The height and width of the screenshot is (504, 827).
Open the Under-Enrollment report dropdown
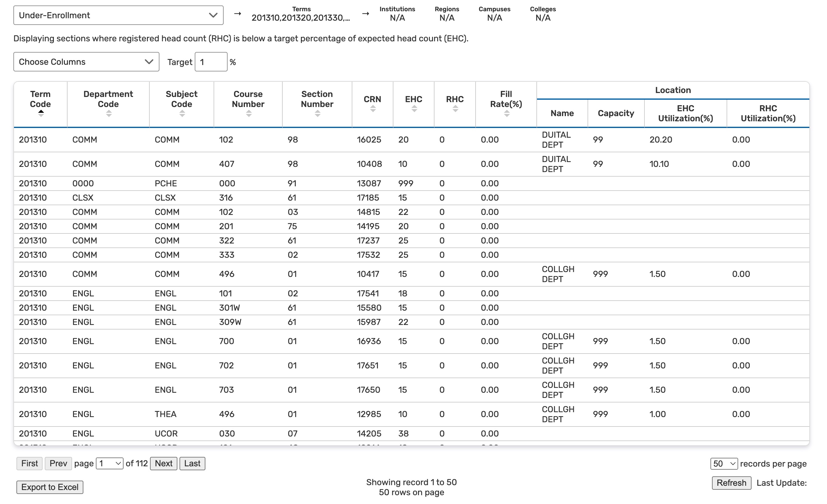pyautogui.click(x=118, y=16)
